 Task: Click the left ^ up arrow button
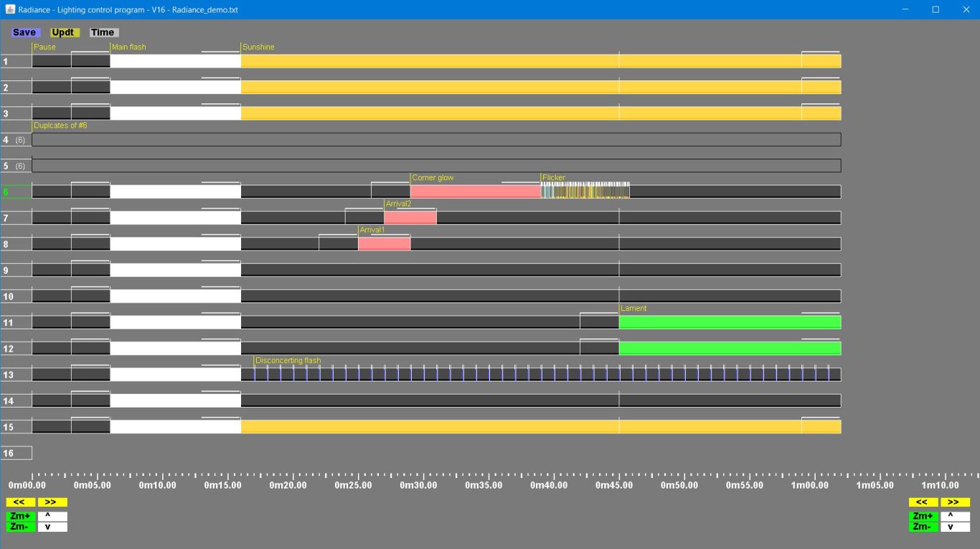click(x=52, y=516)
